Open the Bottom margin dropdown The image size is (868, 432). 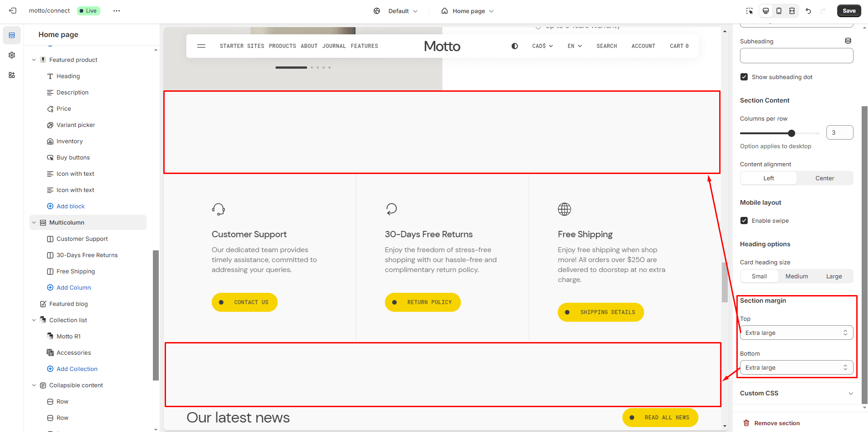tap(797, 367)
